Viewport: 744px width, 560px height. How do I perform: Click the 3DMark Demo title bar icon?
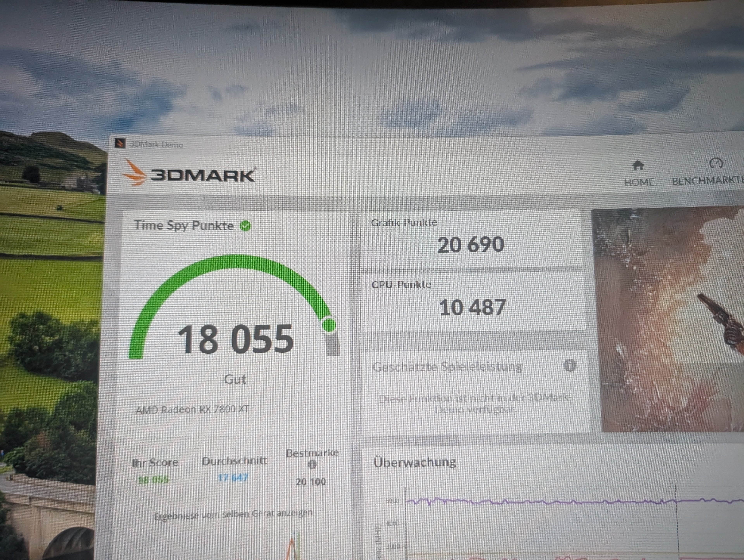click(x=120, y=143)
